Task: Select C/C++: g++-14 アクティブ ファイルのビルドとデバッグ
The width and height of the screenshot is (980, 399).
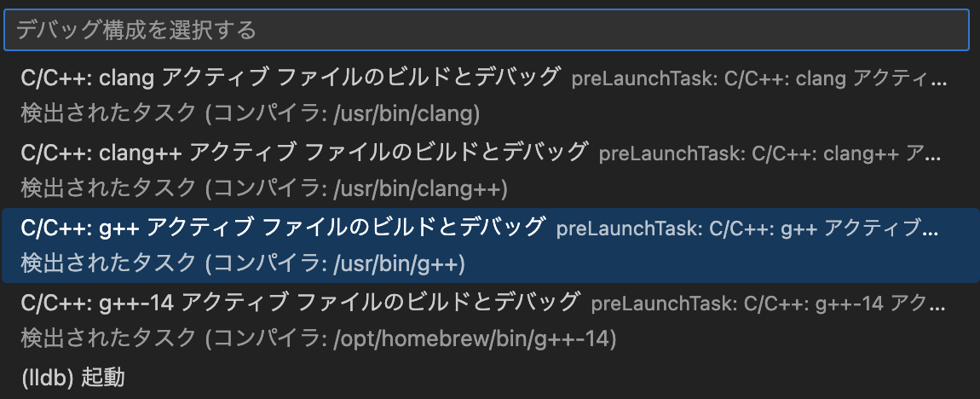Action: (300, 301)
